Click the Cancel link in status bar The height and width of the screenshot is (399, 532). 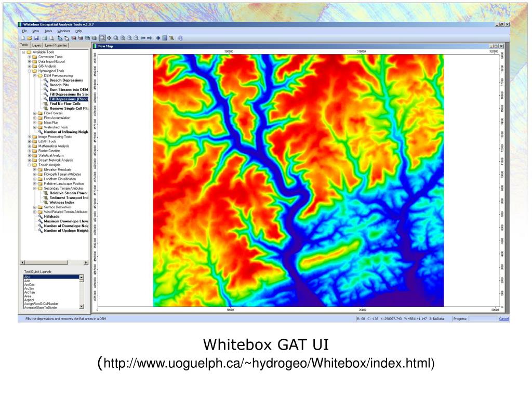point(504,318)
